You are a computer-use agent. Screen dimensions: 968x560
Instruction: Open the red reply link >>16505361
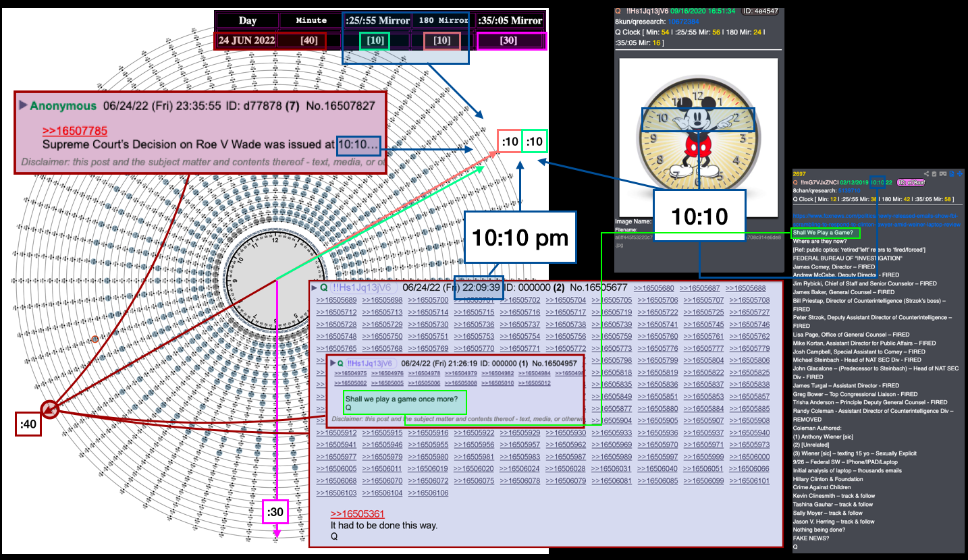coord(358,513)
